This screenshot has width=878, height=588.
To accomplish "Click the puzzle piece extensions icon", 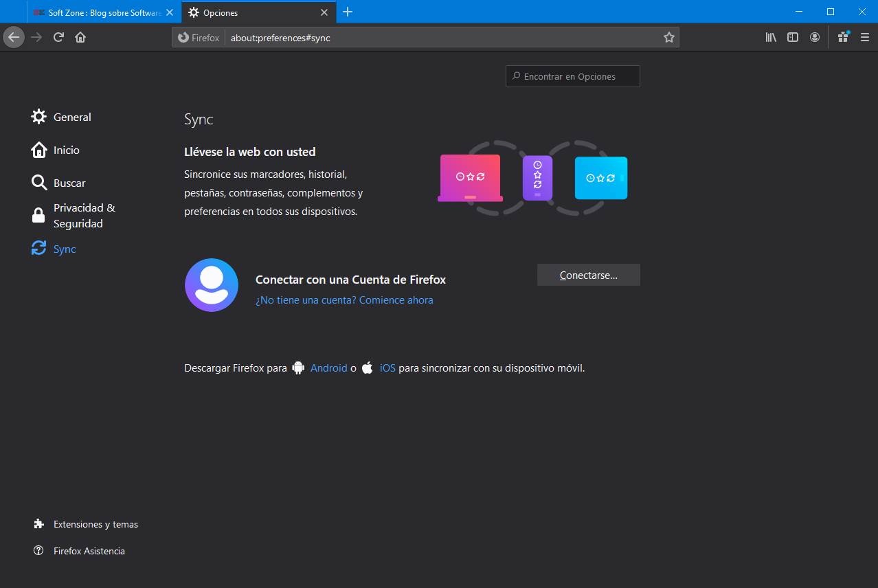I will (38, 523).
